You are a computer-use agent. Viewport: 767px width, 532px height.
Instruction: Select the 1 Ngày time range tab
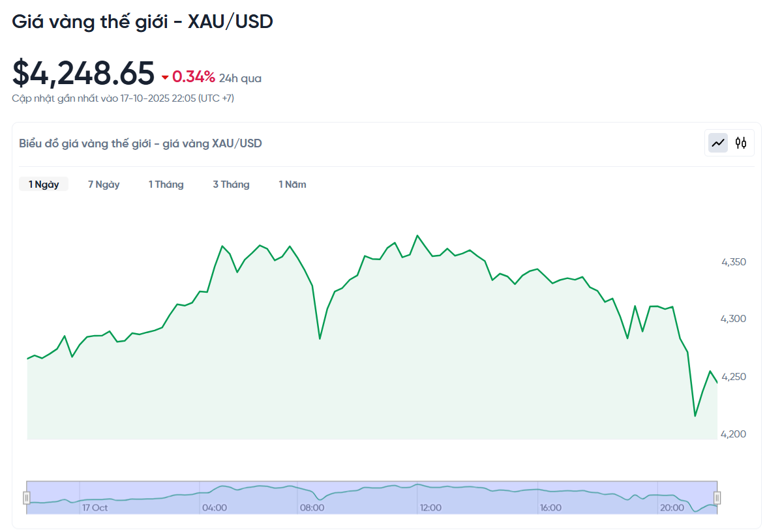pyautogui.click(x=44, y=185)
